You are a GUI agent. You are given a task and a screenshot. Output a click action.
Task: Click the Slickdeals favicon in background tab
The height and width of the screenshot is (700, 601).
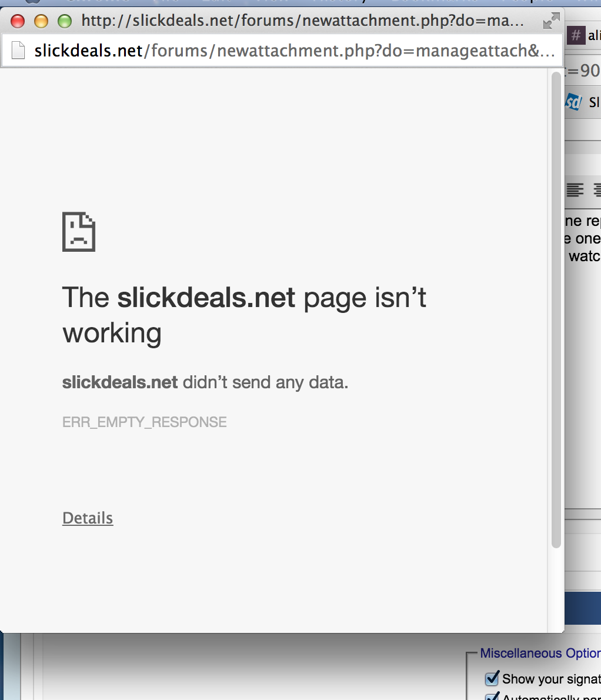pyautogui.click(x=573, y=102)
